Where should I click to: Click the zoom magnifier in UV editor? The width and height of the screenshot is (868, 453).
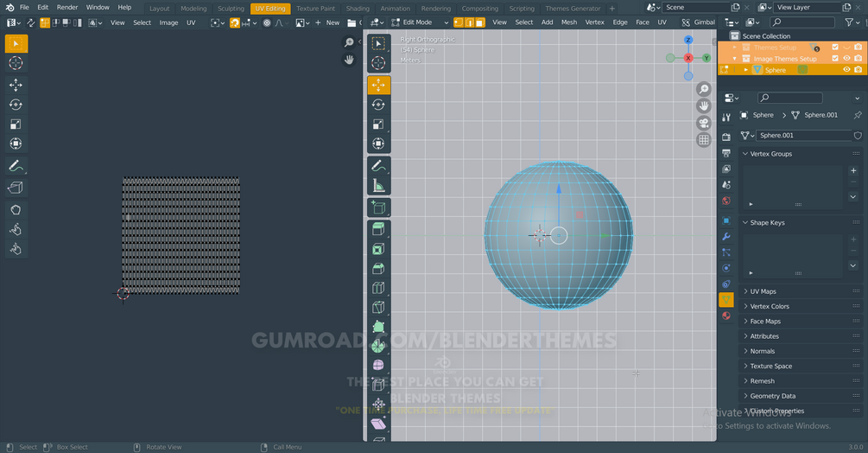point(349,42)
